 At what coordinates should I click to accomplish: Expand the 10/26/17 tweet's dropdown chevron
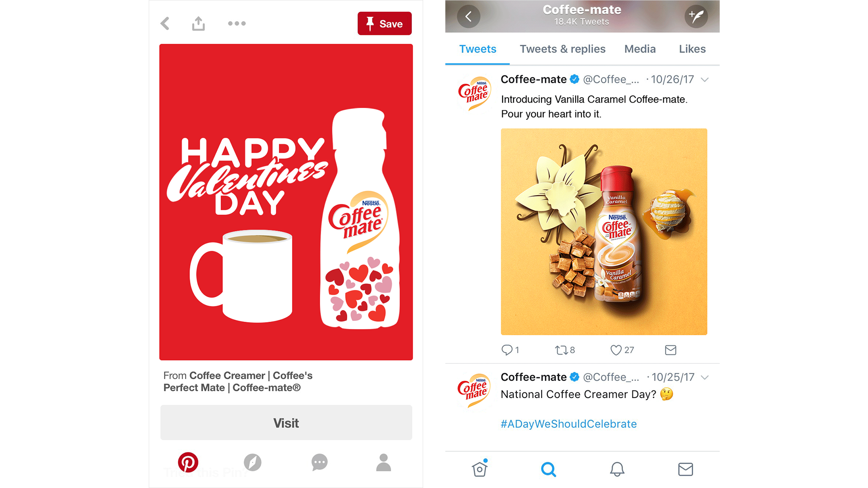[704, 80]
